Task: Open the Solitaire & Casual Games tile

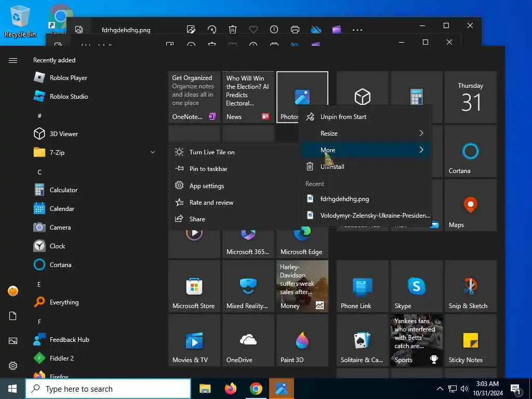Action: [x=362, y=340]
